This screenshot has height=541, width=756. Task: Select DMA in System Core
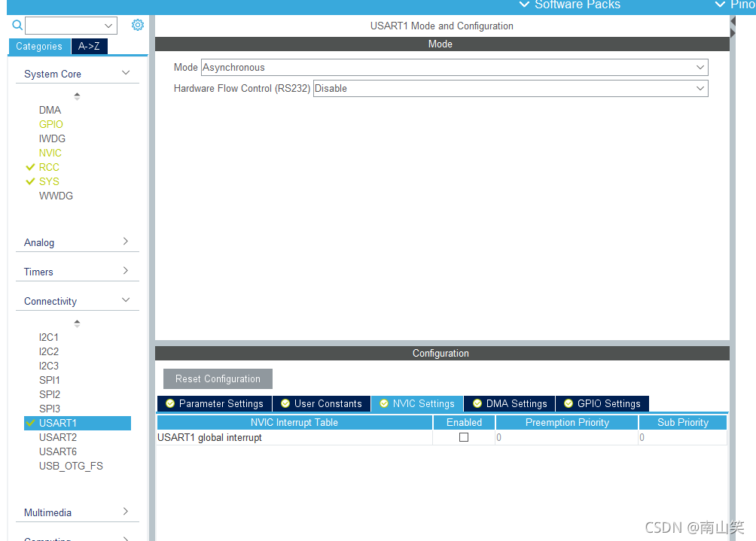tap(50, 111)
